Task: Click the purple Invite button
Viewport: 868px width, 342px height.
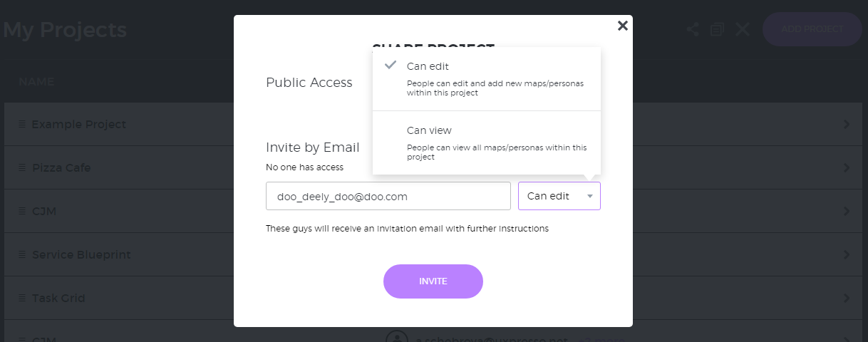Action: click(433, 281)
